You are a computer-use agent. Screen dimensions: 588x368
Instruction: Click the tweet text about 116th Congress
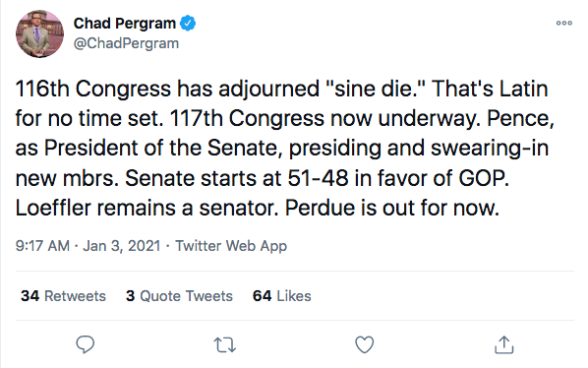285,149
